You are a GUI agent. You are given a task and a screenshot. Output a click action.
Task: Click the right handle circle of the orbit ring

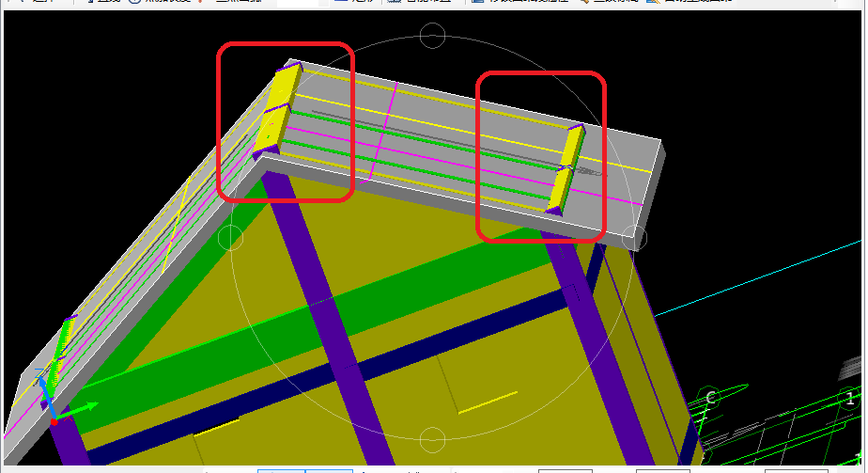(x=634, y=238)
